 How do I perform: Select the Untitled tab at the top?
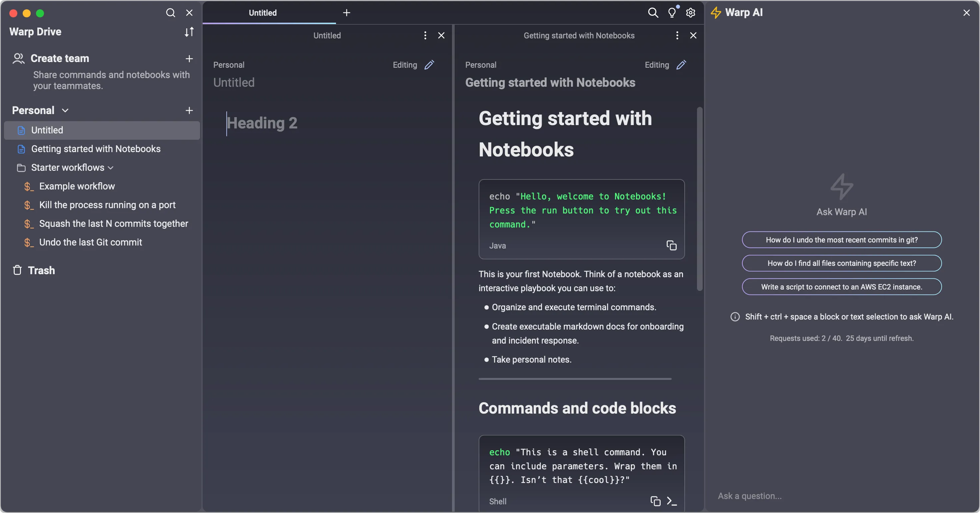(x=263, y=13)
